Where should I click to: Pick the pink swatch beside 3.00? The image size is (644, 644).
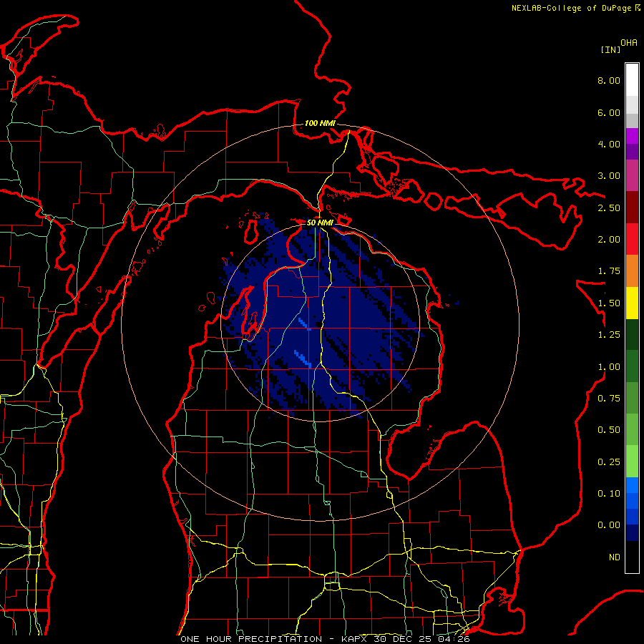click(632, 176)
